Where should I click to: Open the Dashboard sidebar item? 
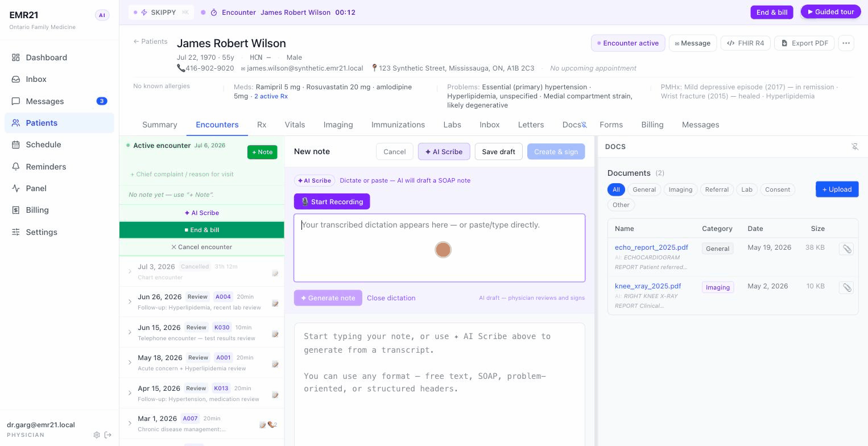tap(59, 57)
